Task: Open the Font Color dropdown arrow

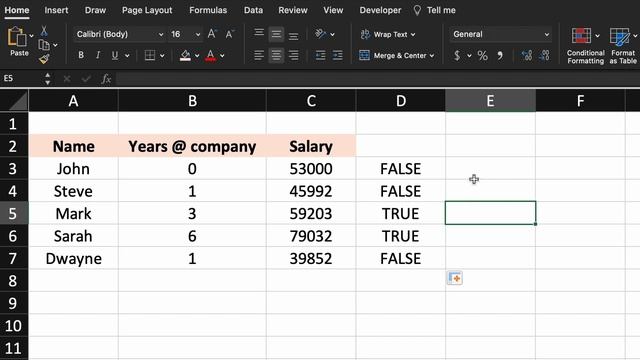Action: tap(222, 55)
